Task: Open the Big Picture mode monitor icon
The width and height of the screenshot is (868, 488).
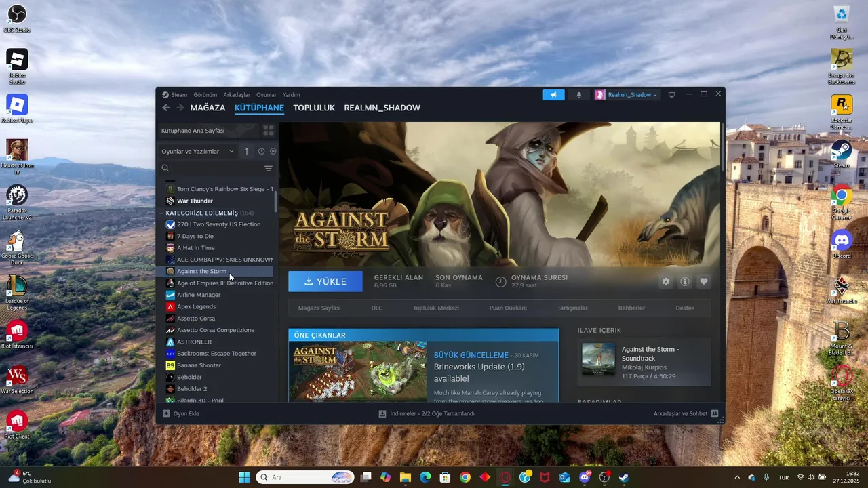Action: click(672, 95)
